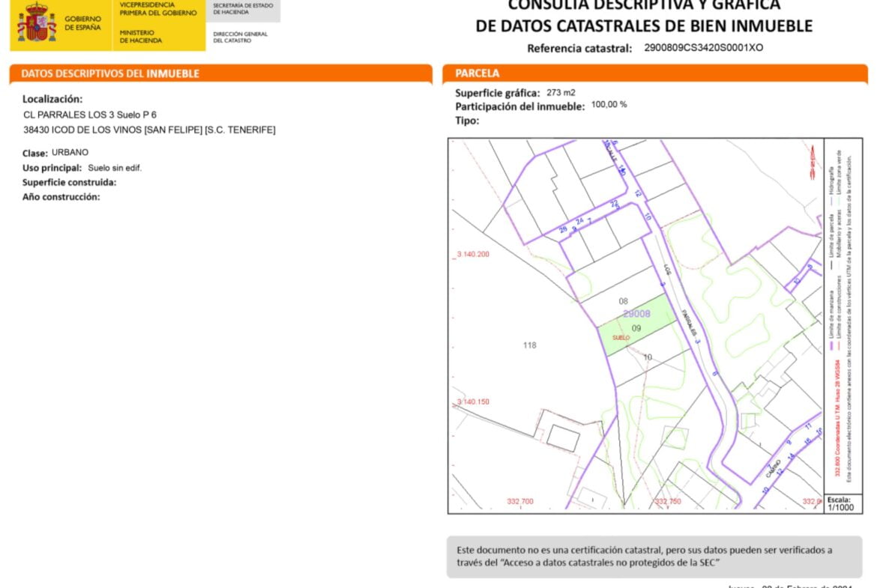
Task: Select the 'Referencia catastral:' label
Action: 579,48
